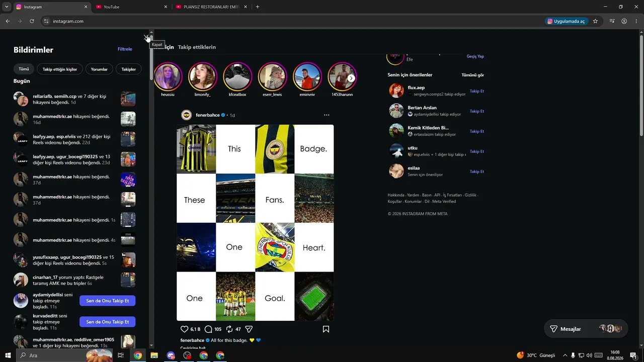Open the Filtrele notification filter
Image resolution: width=644 pixels, height=362 pixels.
click(125, 49)
